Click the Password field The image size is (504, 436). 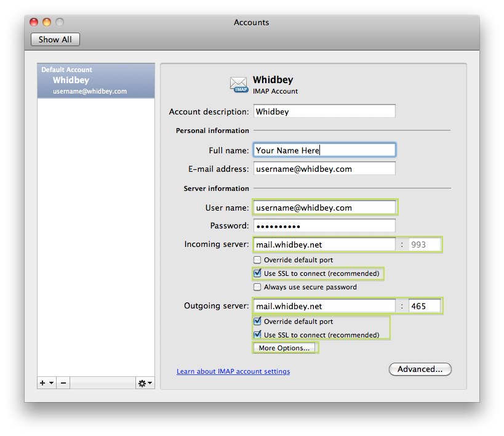(324, 225)
